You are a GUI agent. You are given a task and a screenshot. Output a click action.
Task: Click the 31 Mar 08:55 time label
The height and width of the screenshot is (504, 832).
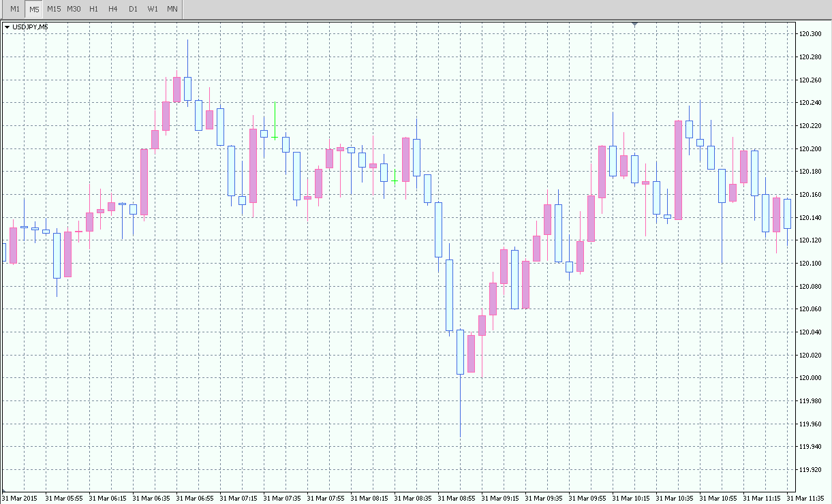(457, 498)
